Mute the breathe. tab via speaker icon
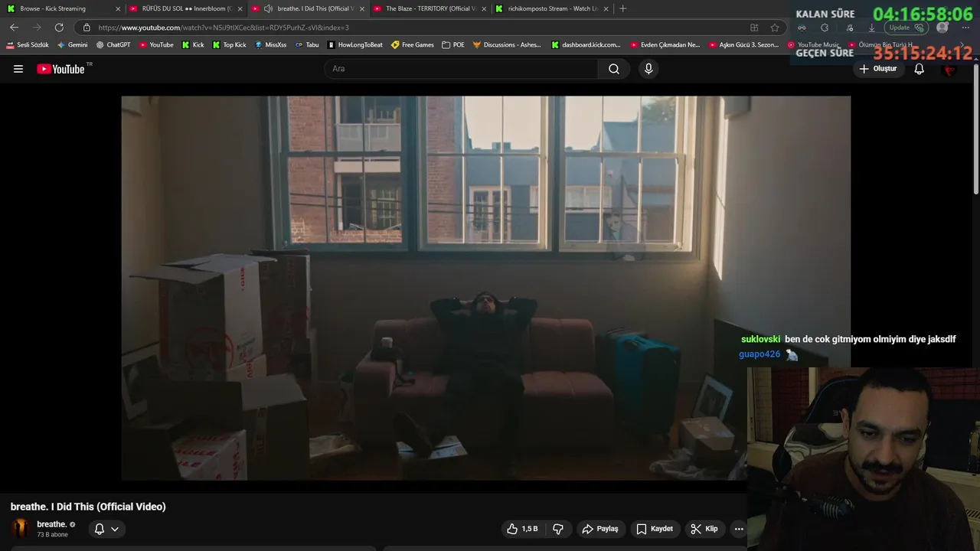 [x=268, y=8]
